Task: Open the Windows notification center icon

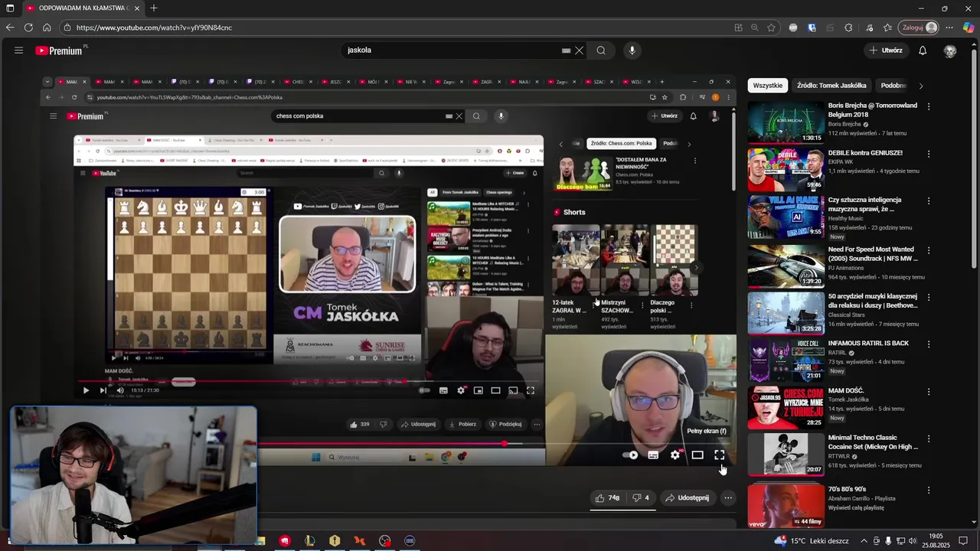Action: tap(963, 541)
